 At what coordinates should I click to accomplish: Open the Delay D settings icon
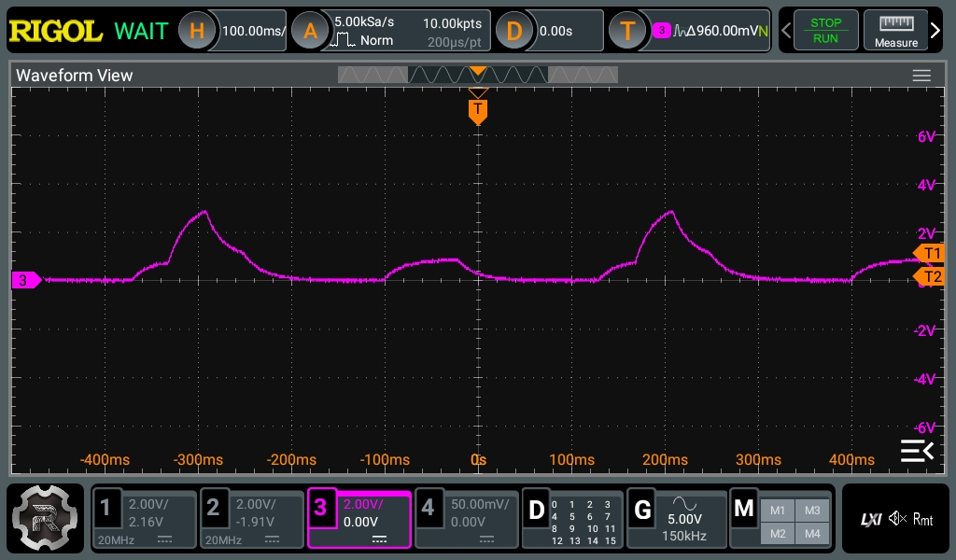pyautogui.click(x=513, y=31)
